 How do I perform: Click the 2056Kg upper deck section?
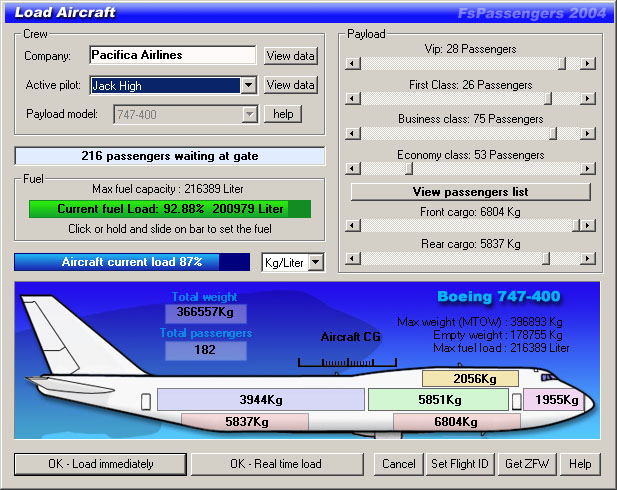pos(471,379)
